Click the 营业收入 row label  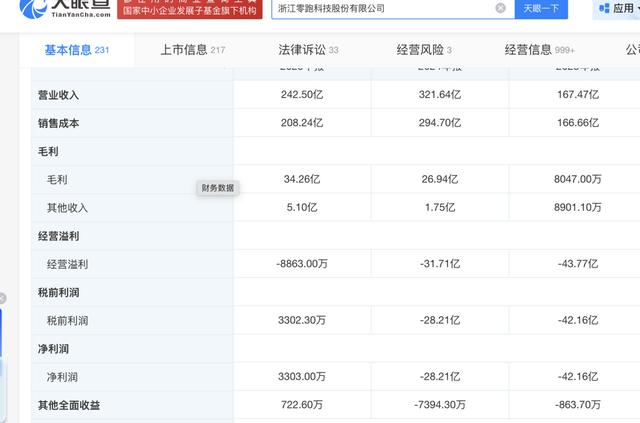[x=58, y=95]
